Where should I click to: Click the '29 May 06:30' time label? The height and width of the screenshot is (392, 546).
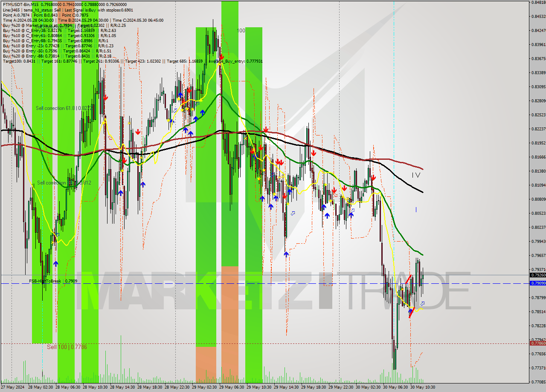point(232,387)
